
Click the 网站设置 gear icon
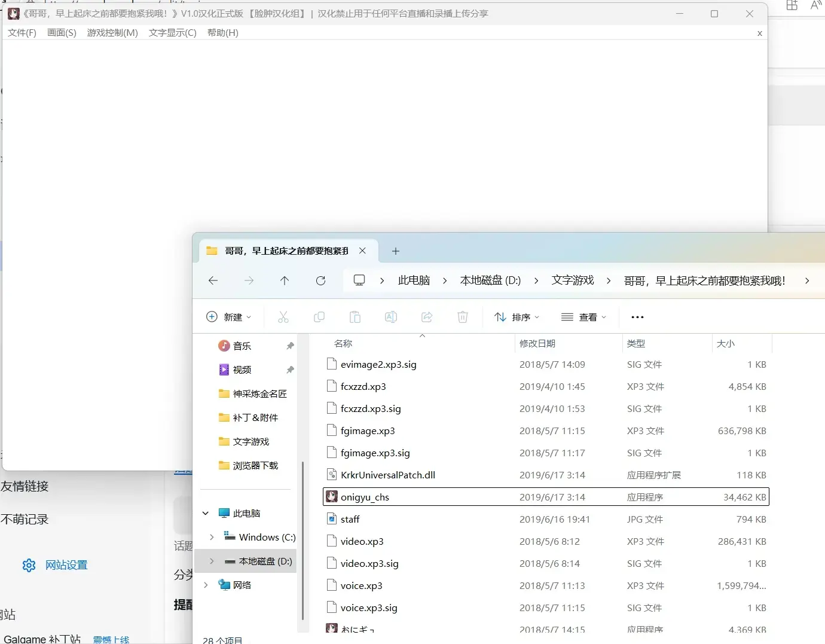coord(29,565)
